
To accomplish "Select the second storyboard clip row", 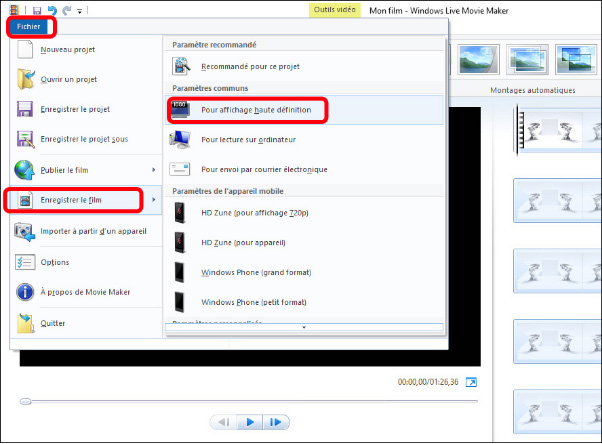I will pyautogui.click(x=557, y=200).
